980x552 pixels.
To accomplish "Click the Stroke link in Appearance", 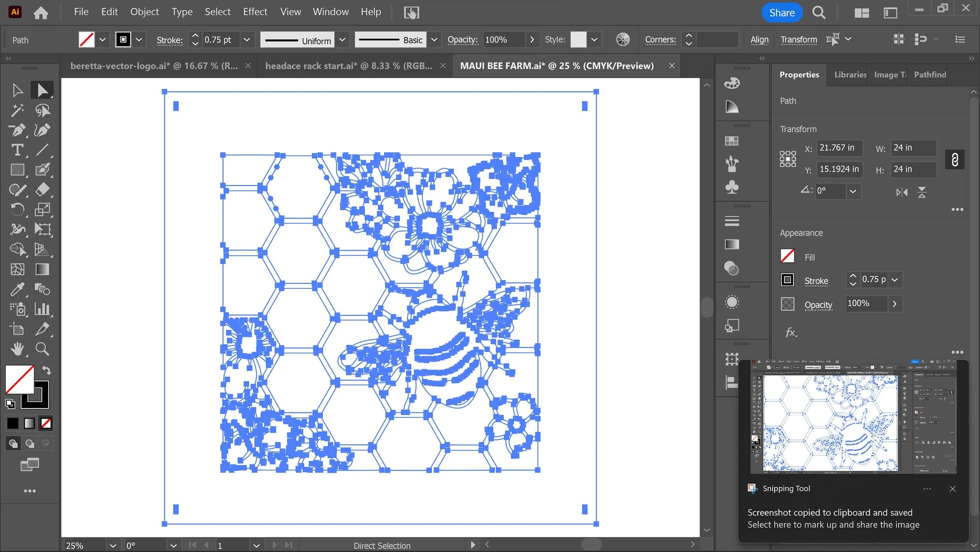I will click(x=816, y=281).
